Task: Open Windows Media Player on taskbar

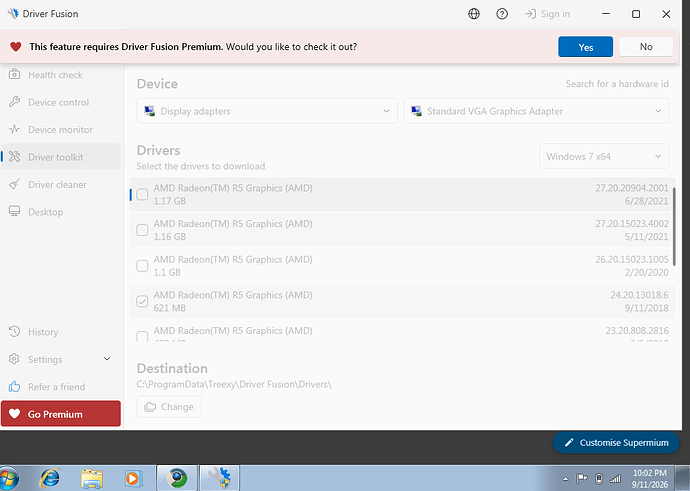Action: point(132,478)
